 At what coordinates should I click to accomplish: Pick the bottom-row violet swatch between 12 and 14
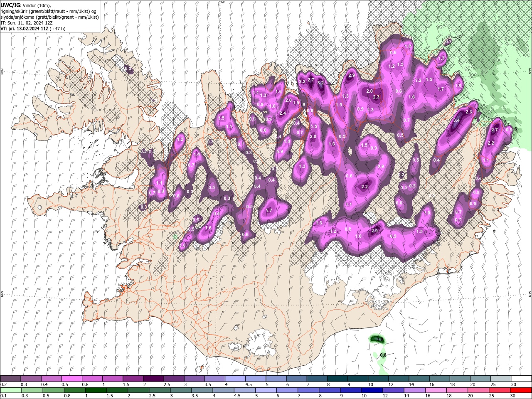point(394,390)
